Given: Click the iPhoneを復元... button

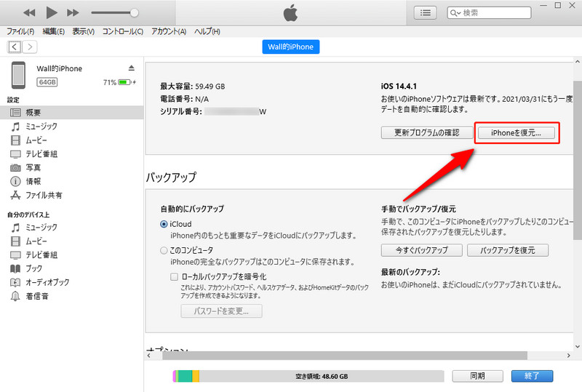Looking at the screenshot, I should pos(517,132).
